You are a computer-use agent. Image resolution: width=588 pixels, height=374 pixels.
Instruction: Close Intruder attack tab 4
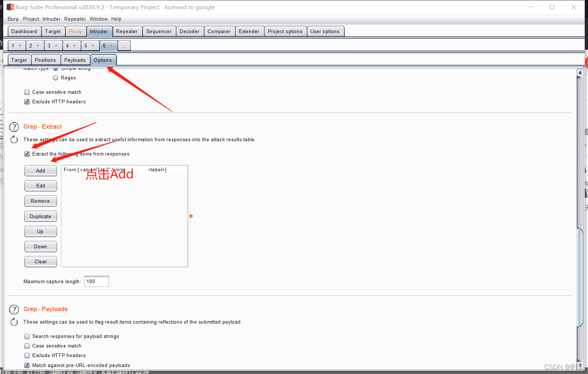click(75, 46)
